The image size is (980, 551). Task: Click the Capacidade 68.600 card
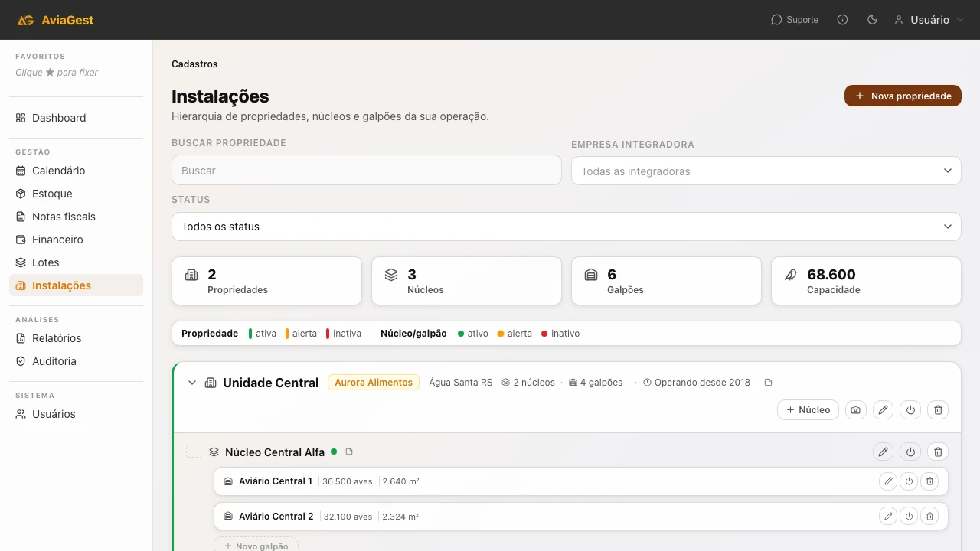pyautogui.click(x=866, y=281)
